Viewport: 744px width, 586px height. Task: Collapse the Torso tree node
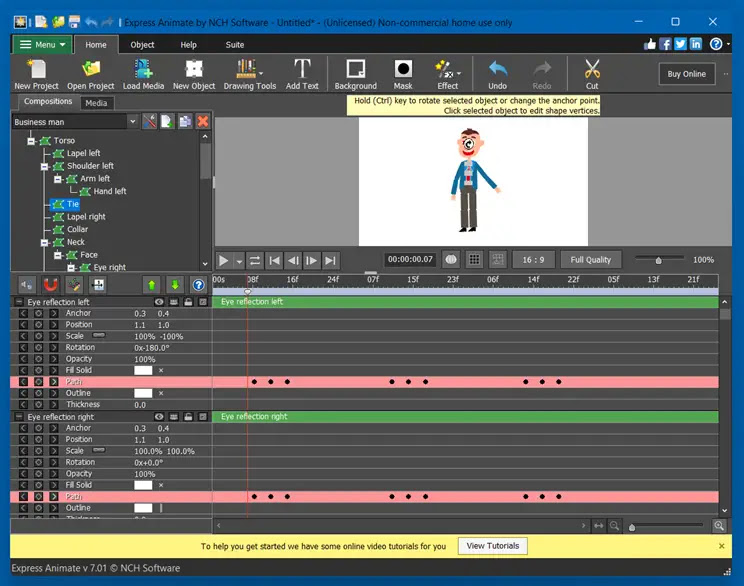pyautogui.click(x=31, y=141)
